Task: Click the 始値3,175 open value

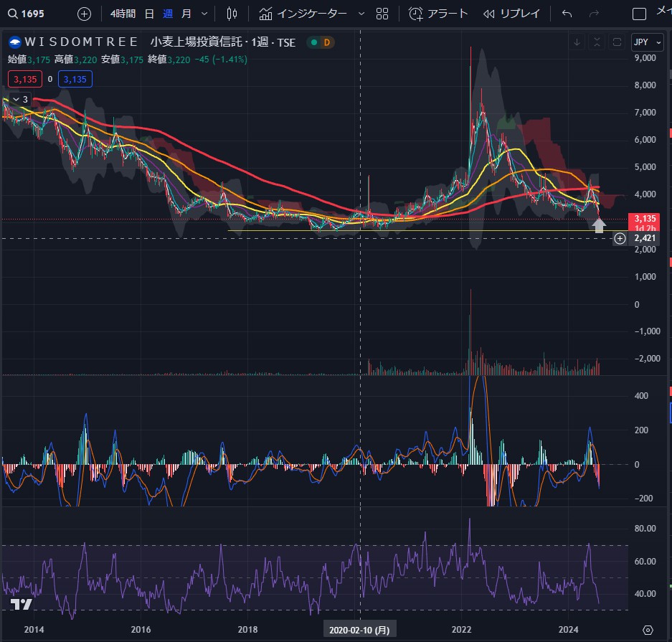Action: [x=29, y=60]
